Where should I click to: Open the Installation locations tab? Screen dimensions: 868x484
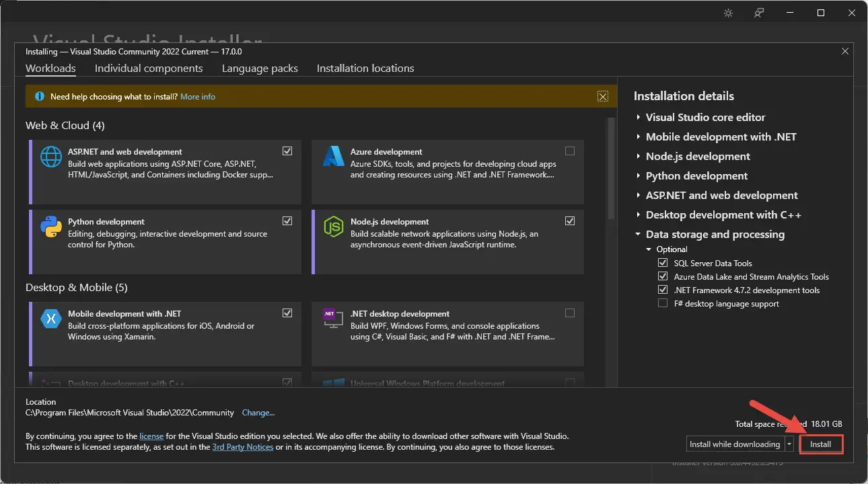[x=365, y=69]
